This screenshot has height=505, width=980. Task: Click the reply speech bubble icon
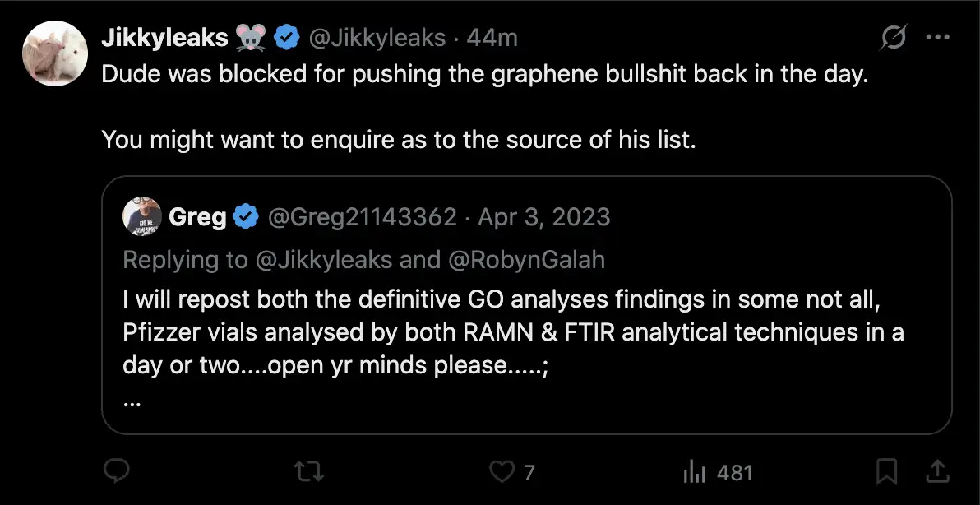coord(116,472)
